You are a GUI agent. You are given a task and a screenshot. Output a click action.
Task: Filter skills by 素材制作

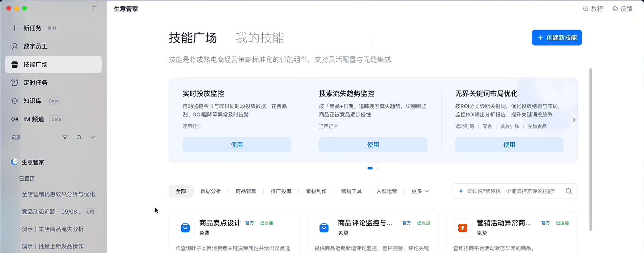(316, 191)
